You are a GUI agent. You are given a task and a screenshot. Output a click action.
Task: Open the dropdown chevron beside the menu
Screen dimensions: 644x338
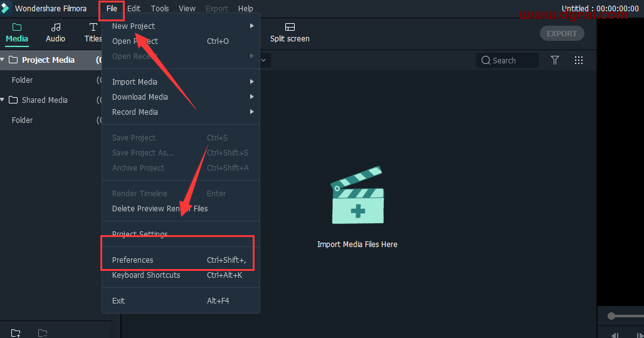pos(263,60)
